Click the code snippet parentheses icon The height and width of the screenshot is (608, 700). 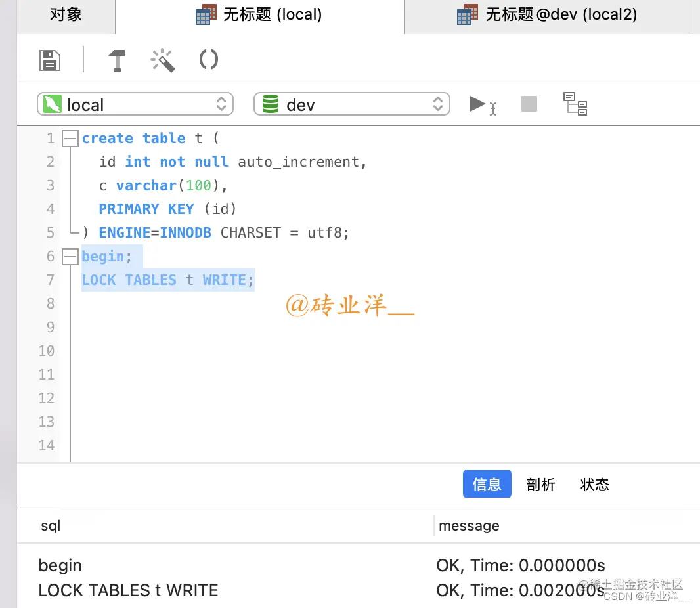tap(208, 59)
